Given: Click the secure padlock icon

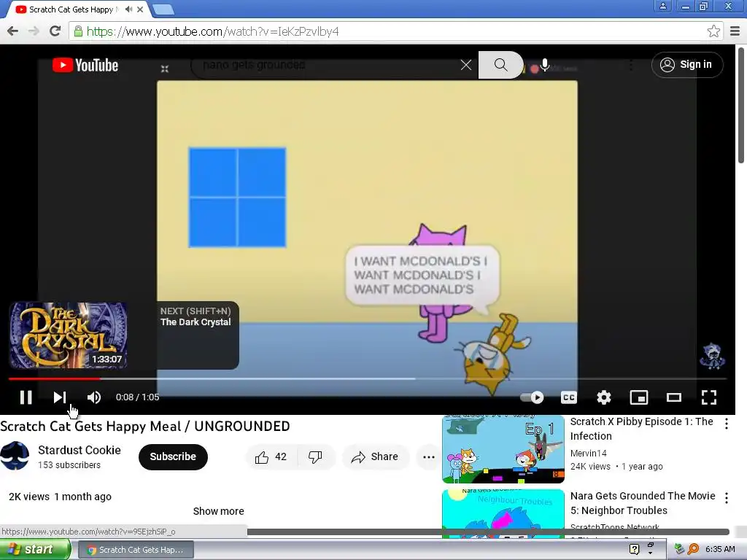Looking at the screenshot, I should pyautogui.click(x=78, y=31).
